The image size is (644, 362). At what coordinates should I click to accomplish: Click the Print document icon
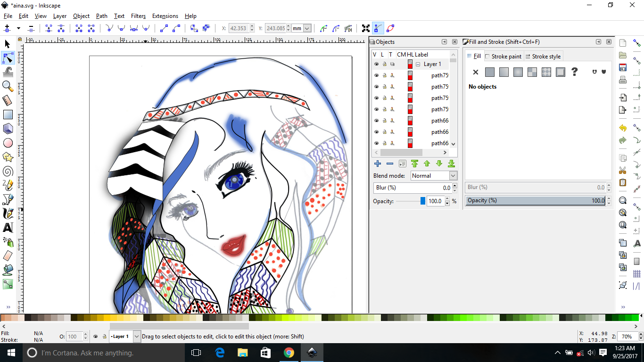coord(623,80)
